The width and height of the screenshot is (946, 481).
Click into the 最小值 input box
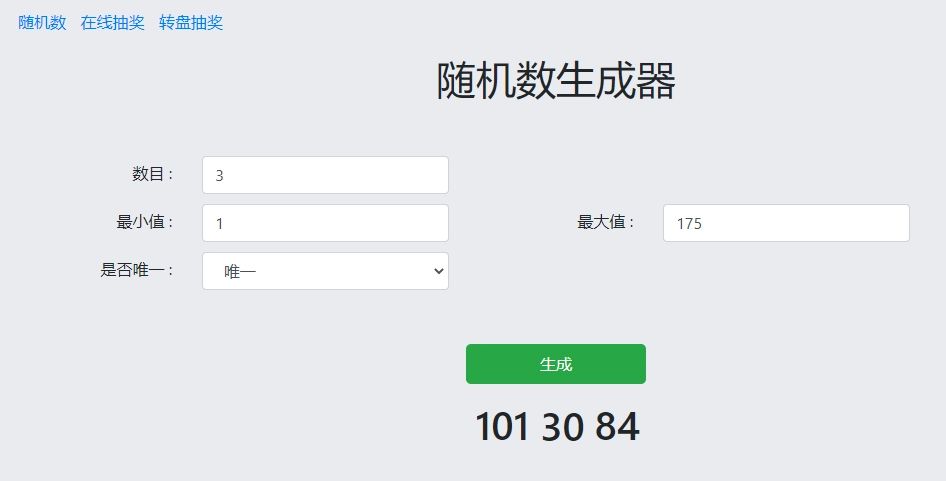pyautogui.click(x=325, y=223)
